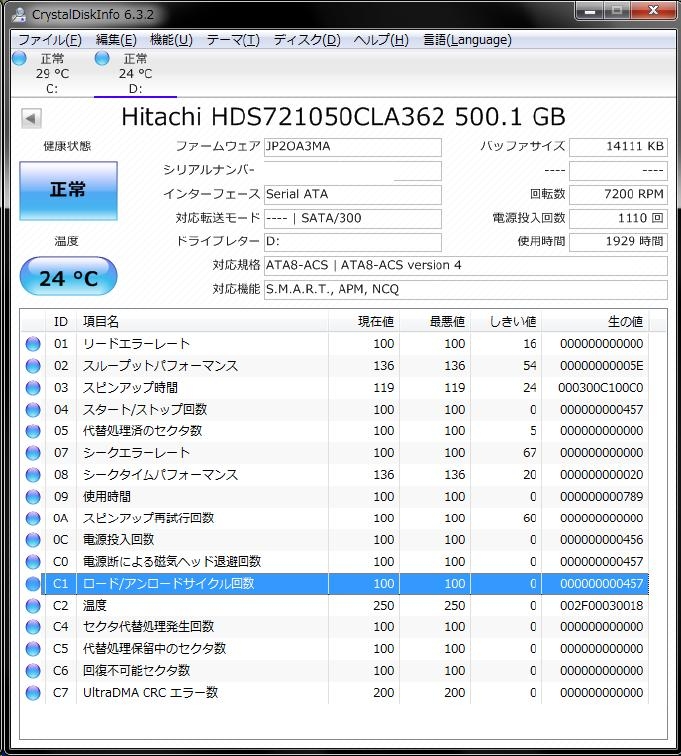Screen dimensions: 681x756
Task: Click status icon of row 0C 電源投入回数
Action: click(33, 540)
